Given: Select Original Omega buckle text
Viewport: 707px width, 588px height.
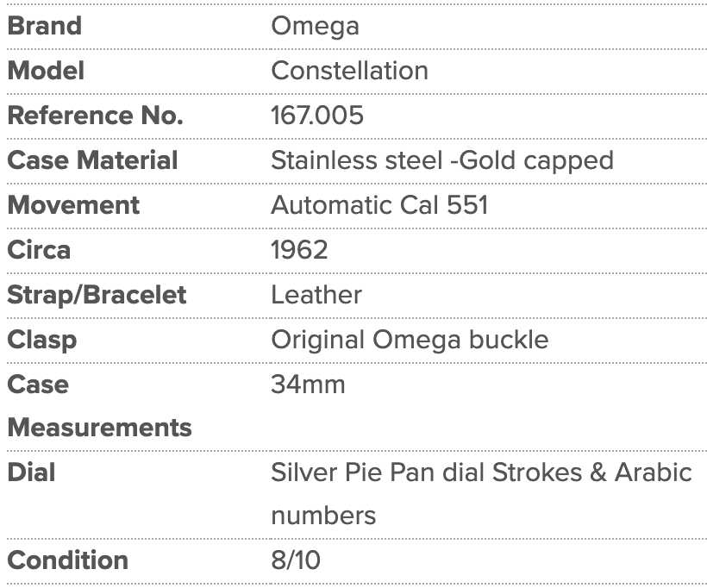Looking at the screenshot, I should click(410, 341).
